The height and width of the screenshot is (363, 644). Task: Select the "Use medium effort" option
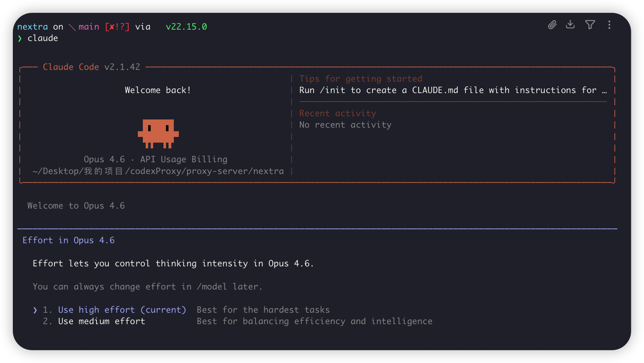pos(102,321)
